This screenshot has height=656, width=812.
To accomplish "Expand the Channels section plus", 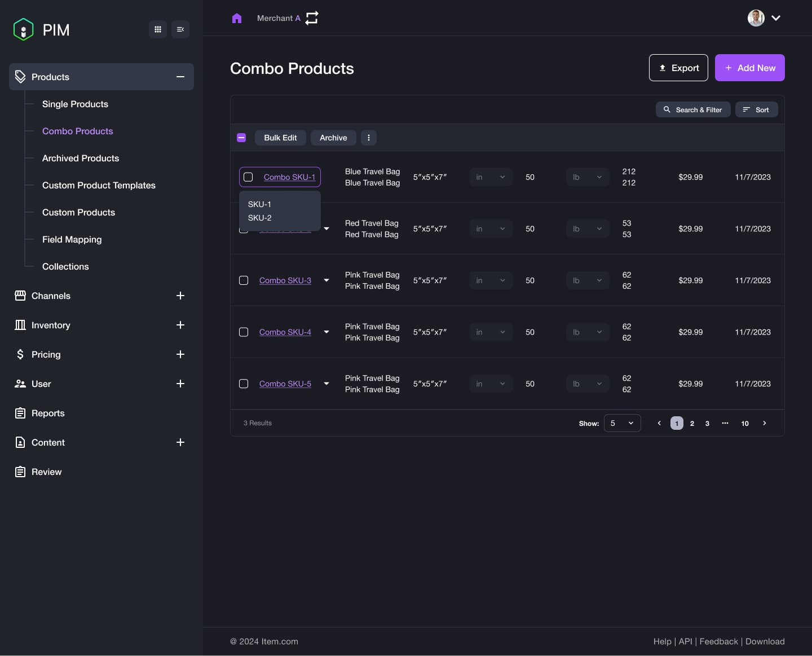I will pos(180,296).
